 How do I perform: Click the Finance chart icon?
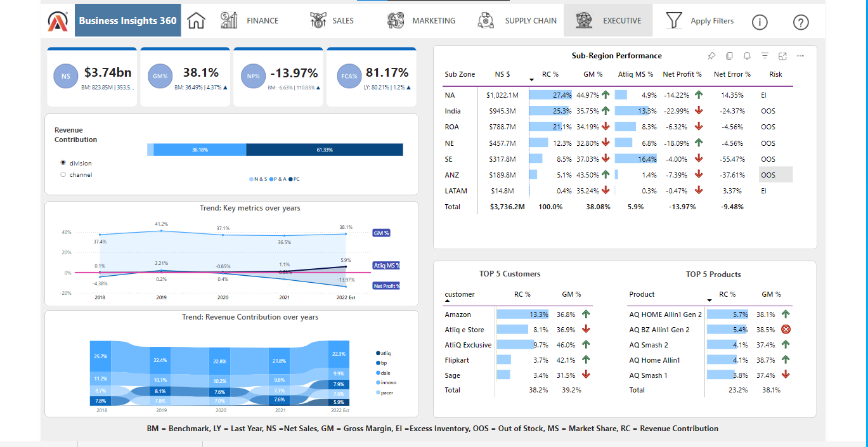click(229, 20)
